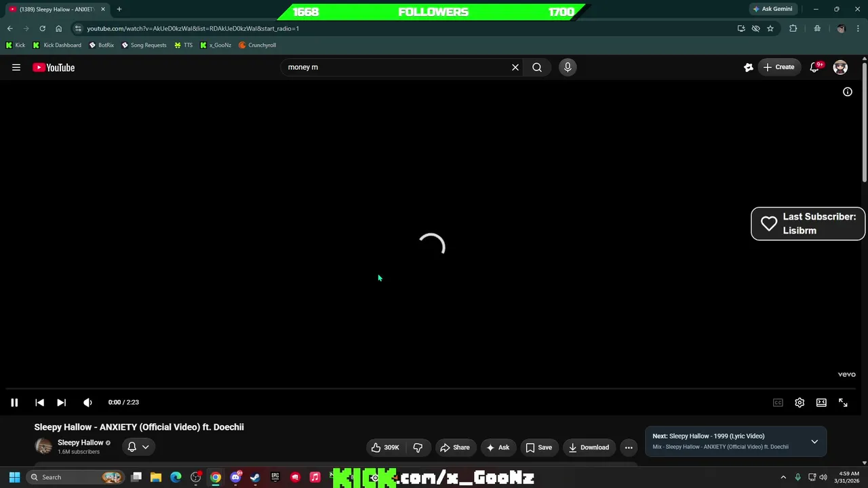Start voice search with the microphone

coord(568,67)
